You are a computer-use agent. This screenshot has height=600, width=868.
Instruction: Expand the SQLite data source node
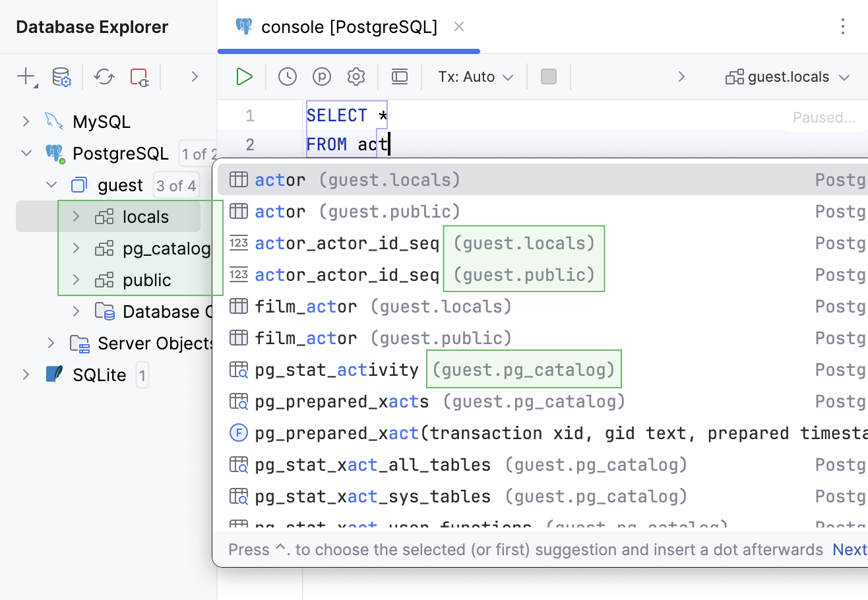[x=26, y=375]
